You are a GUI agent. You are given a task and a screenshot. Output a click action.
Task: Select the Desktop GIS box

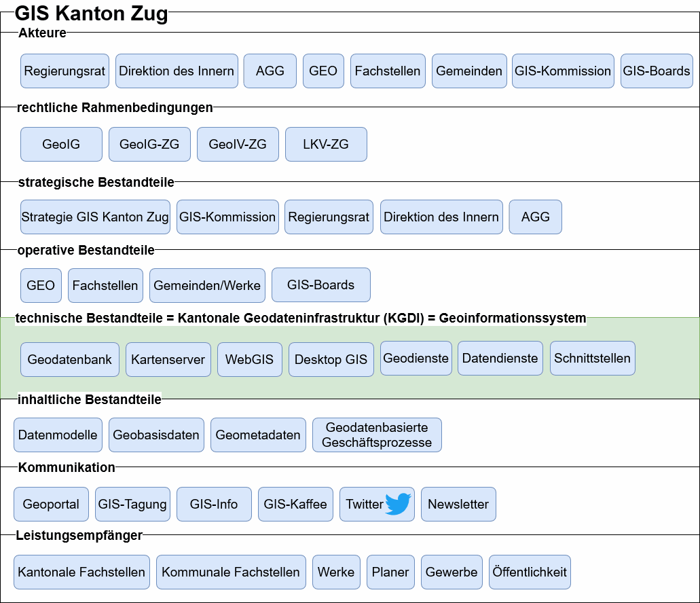(331, 360)
